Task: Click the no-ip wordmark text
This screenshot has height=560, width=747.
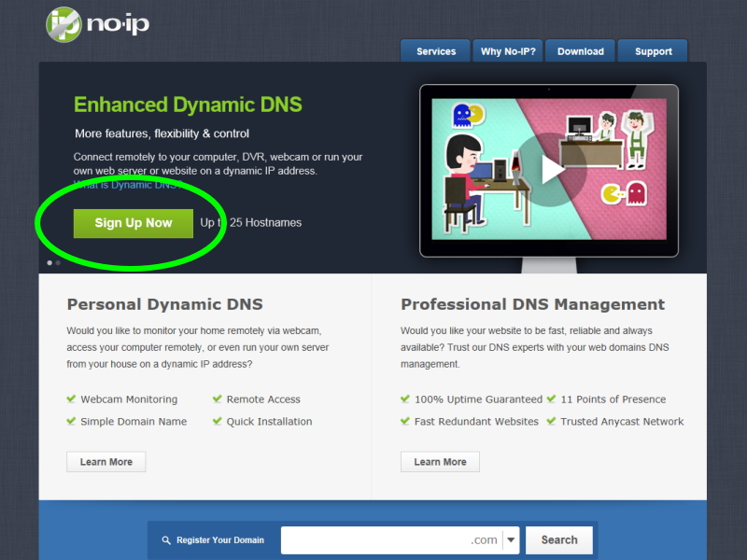Action: pyautogui.click(x=119, y=24)
